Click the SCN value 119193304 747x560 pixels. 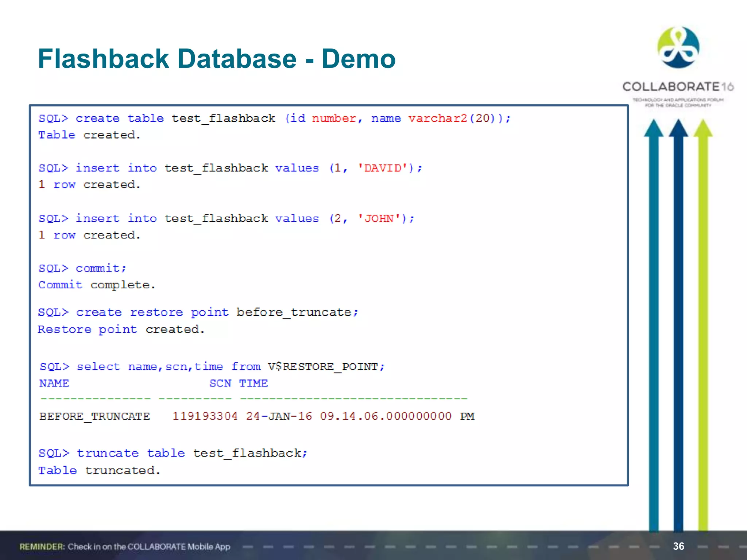click(x=205, y=416)
